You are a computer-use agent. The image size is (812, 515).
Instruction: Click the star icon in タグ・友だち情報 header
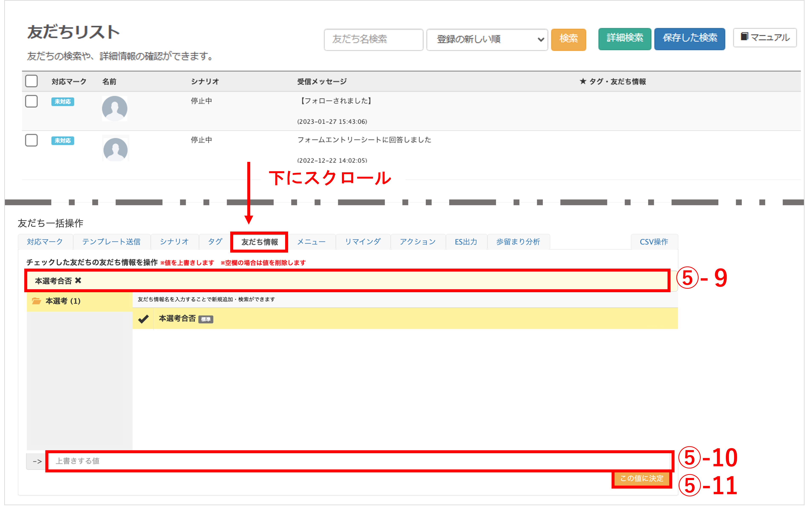click(x=583, y=81)
